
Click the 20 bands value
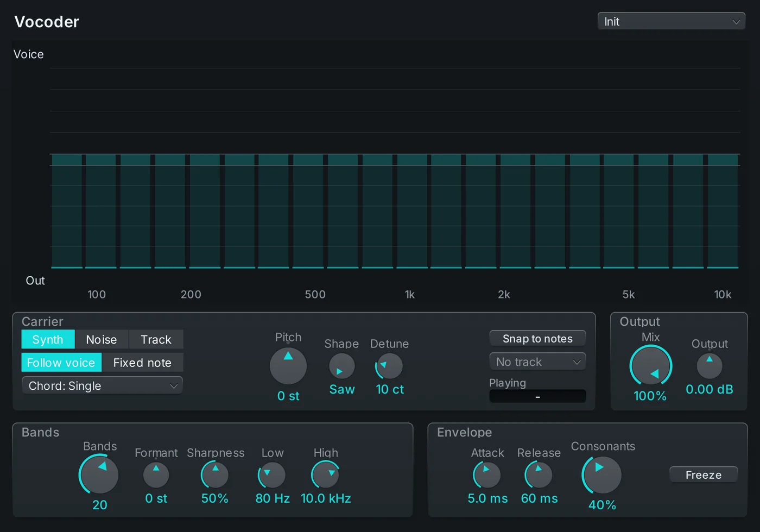(100, 505)
